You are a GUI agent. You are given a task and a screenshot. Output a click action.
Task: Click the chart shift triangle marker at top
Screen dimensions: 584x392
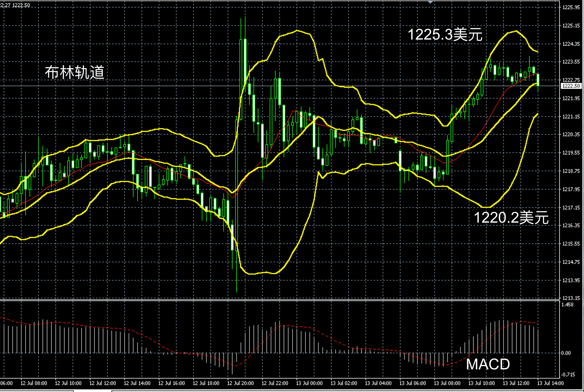coord(430,2)
